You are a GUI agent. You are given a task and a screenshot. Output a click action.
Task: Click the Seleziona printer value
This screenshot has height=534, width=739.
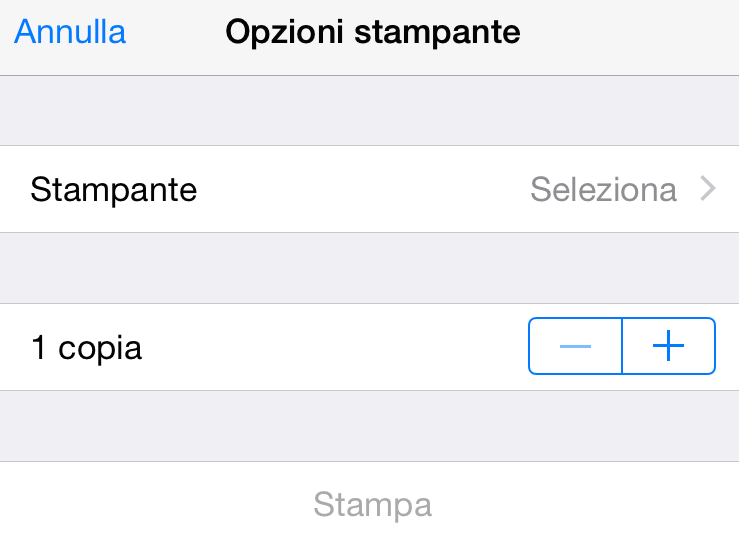[603, 189]
